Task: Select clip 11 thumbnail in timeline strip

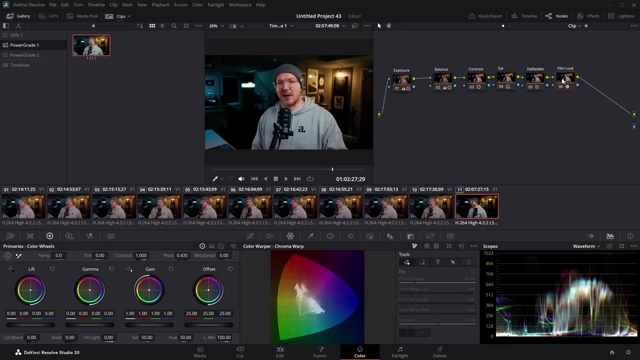Action: [x=477, y=207]
